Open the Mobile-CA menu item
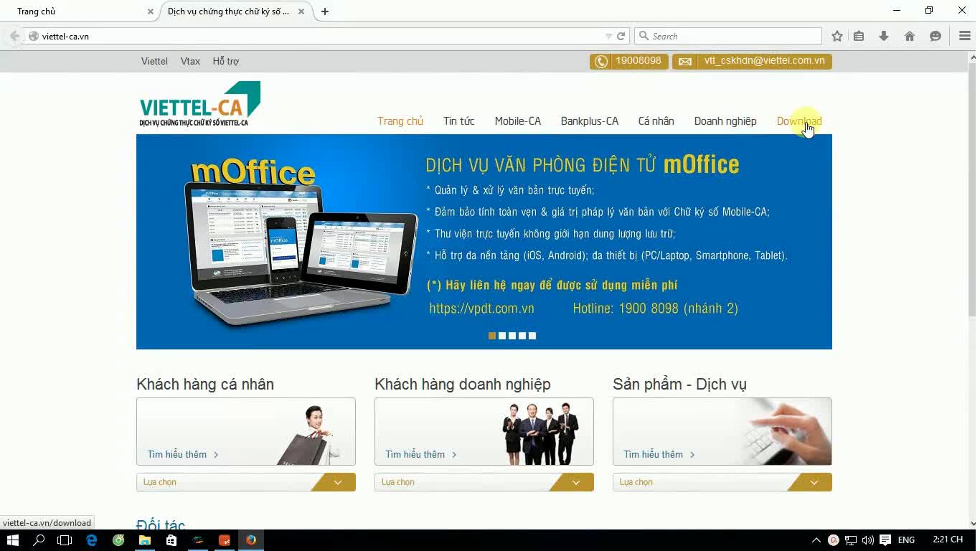The width and height of the screenshot is (980, 551). tap(518, 121)
